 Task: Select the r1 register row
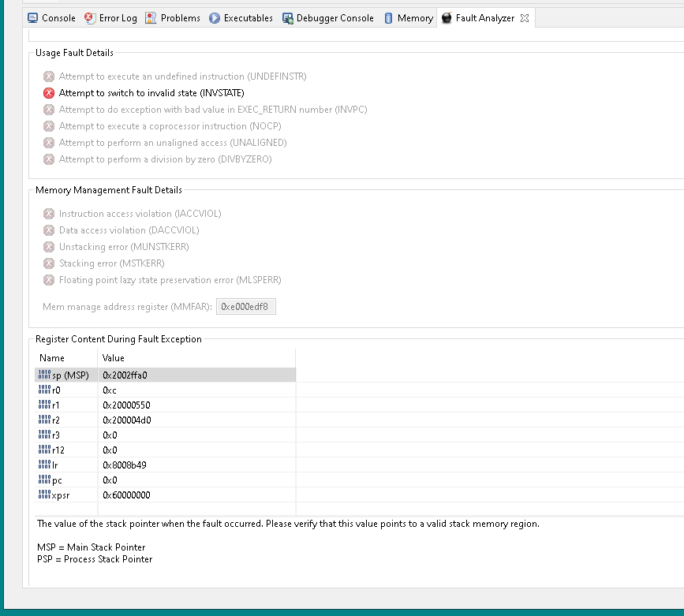coord(165,405)
